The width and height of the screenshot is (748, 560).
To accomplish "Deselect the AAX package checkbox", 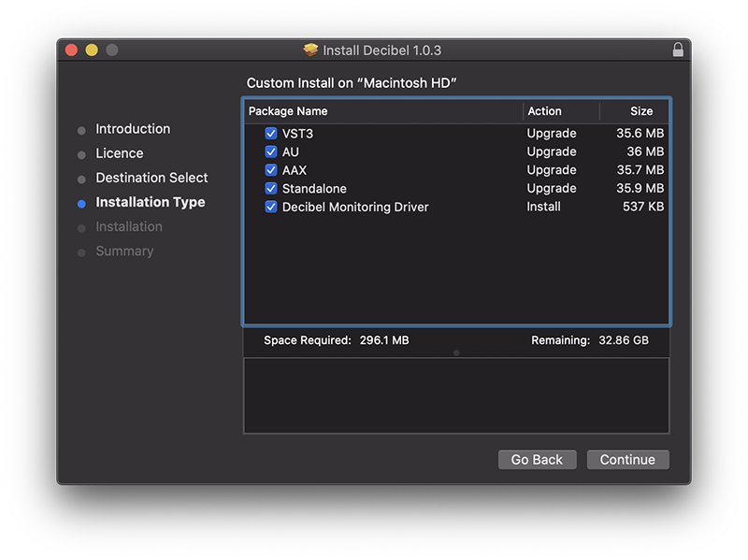I will click(271, 170).
